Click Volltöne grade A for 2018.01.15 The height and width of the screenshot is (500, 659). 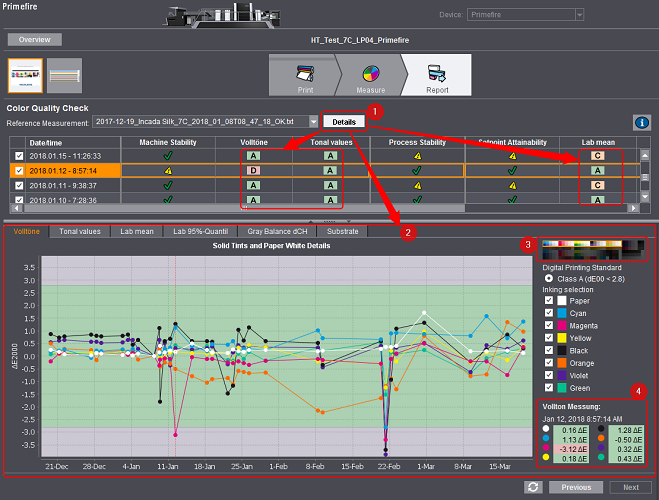(253, 156)
